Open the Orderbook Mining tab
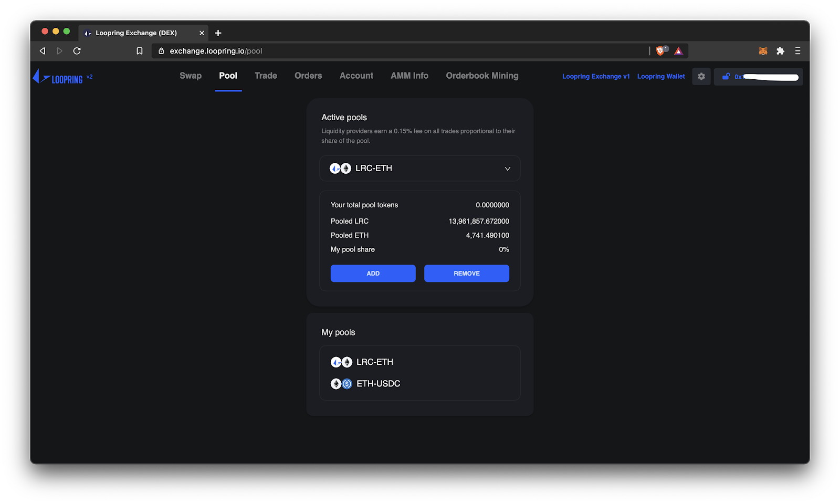840x504 pixels. coord(482,76)
